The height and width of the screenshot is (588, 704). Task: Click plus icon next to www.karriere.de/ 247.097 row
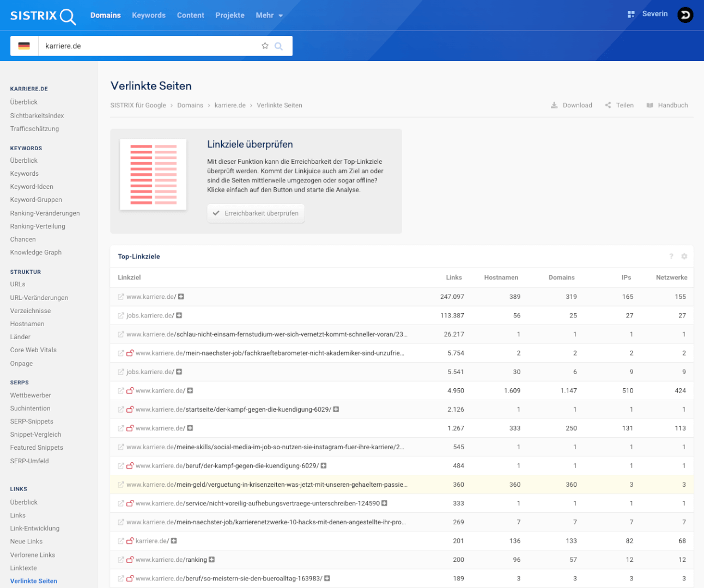coord(181,297)
